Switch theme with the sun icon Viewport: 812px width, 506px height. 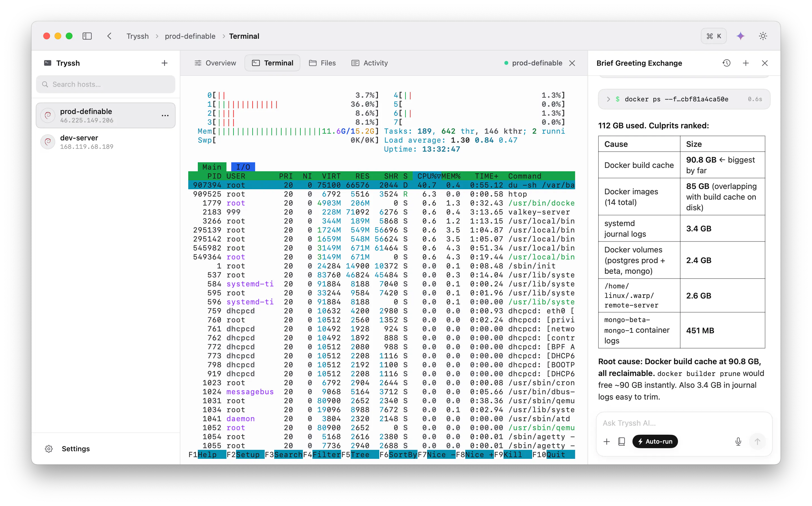(763, 36)
